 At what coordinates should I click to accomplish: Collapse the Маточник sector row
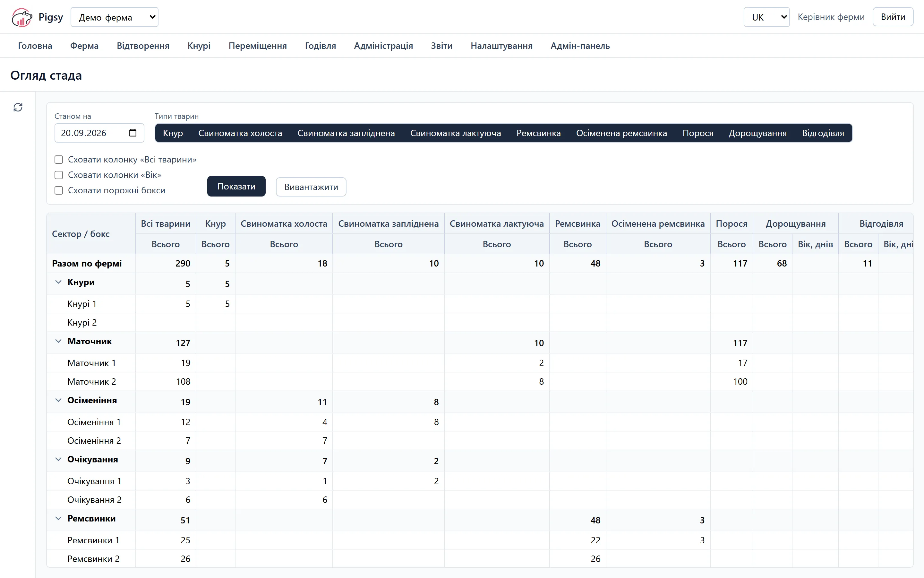tap(58, 341)
